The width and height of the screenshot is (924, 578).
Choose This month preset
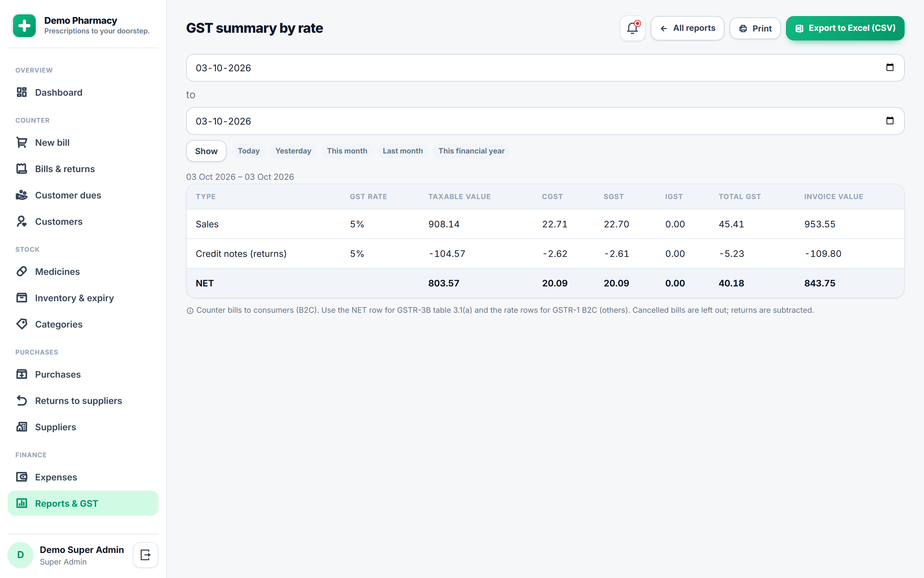[347, 151]
